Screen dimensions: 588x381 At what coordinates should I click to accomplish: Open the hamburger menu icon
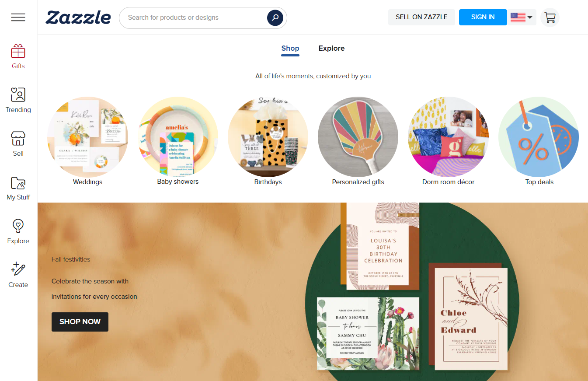[x=18, y=17]
